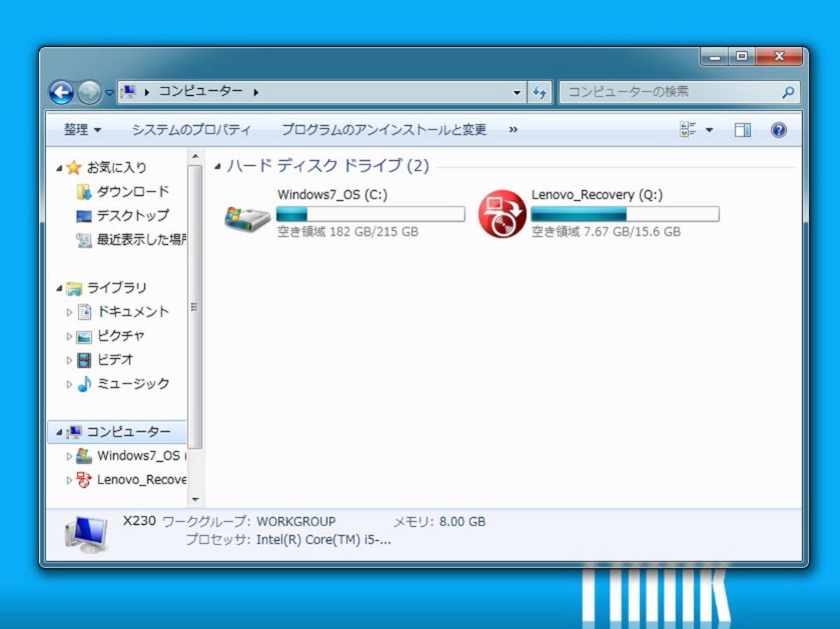The height and width of the screenshot is (629, 840).
Task: Open the view options dropdown arrow
Action: 709,130
